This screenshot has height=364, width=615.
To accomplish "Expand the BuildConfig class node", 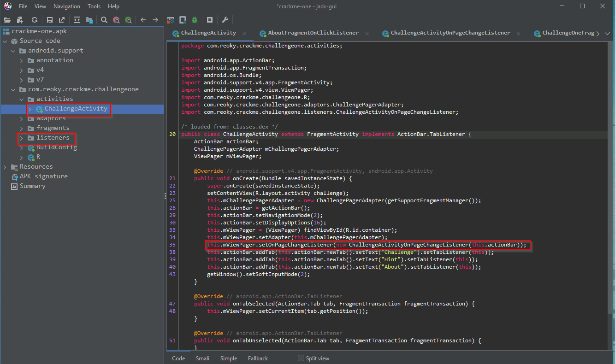I will pos(22,147).
